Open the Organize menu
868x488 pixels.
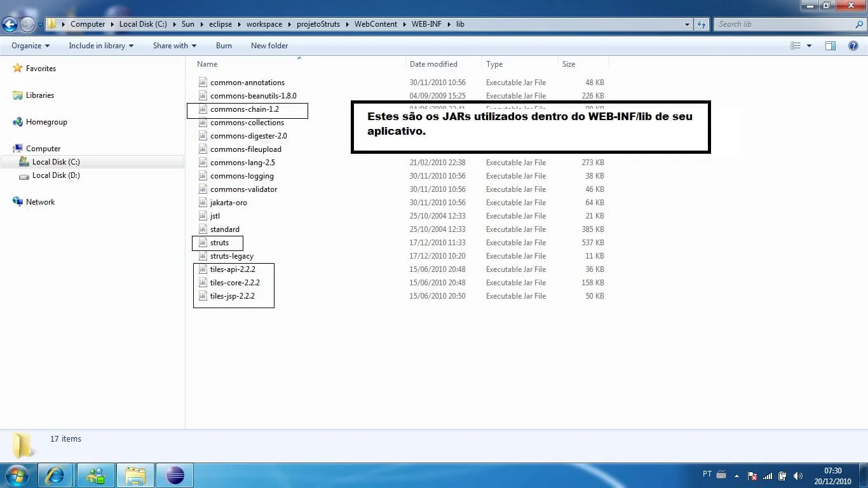tap(31, 46)
